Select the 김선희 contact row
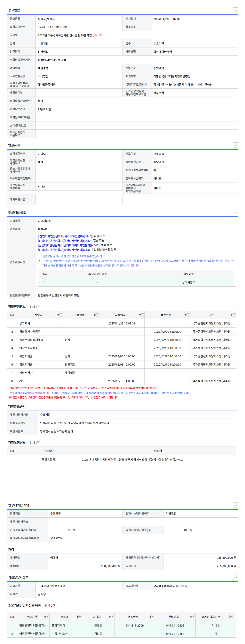Viewport: 245px width, 644px height. click(x=98, y=634)
